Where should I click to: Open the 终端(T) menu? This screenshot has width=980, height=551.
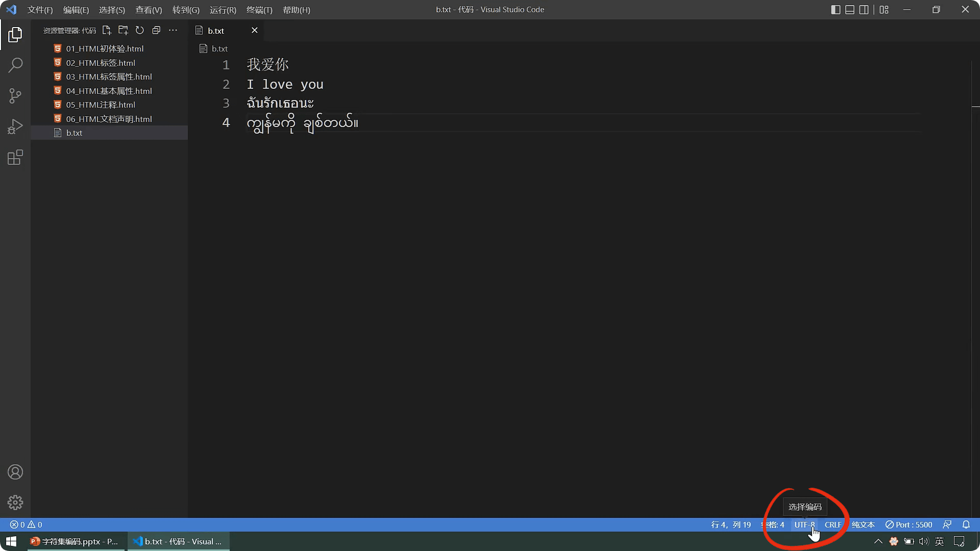259,10
